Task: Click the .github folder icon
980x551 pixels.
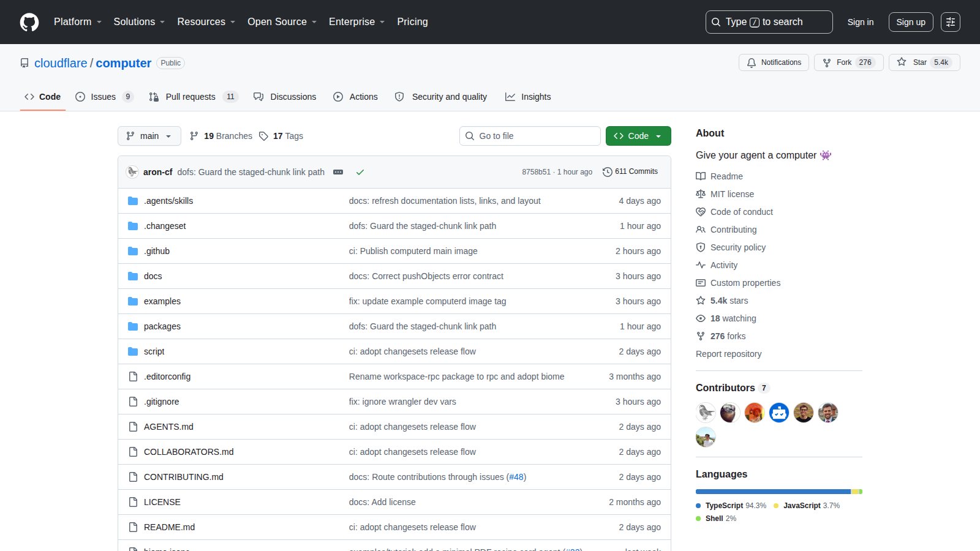Action: (133, 251)
